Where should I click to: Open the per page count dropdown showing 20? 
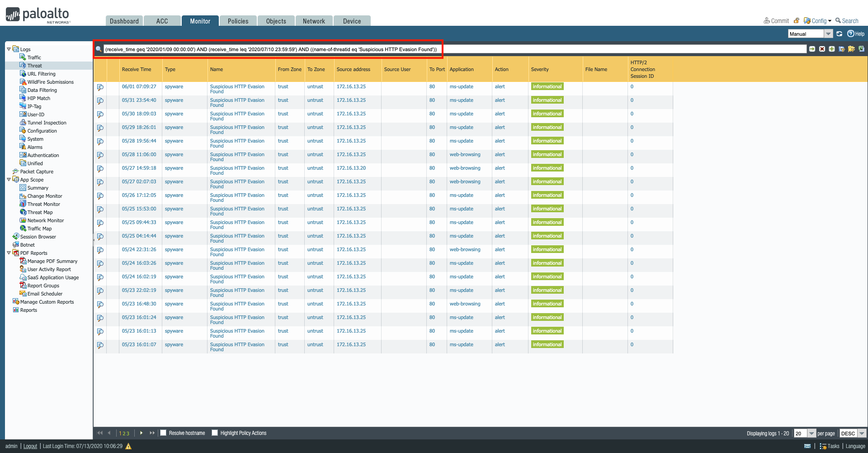[x=812, y=433]
